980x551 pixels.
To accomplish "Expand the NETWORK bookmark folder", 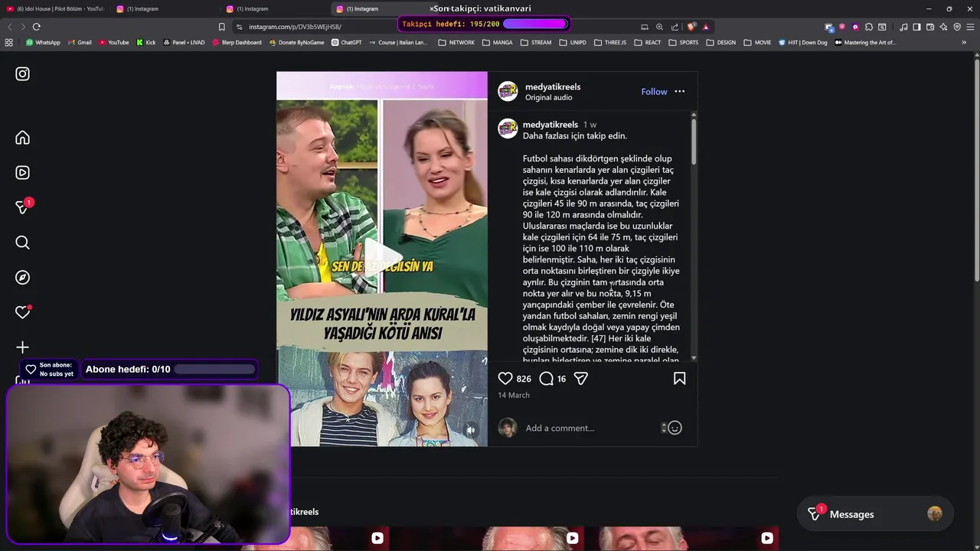I will point(456,43).
